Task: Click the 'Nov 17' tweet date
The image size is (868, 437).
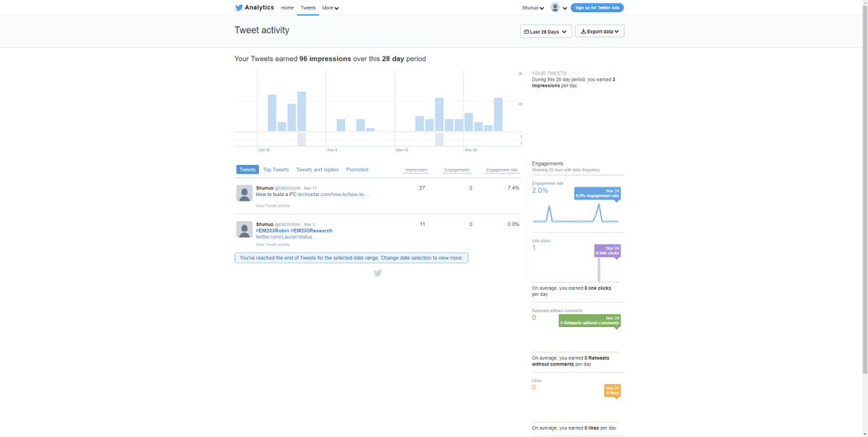Action: pyautogui.click(x=310, y=188)
